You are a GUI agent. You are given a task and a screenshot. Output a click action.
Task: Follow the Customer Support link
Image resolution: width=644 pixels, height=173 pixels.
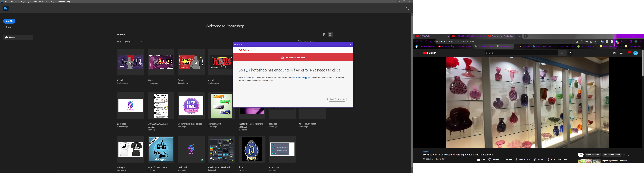point(302,78)
